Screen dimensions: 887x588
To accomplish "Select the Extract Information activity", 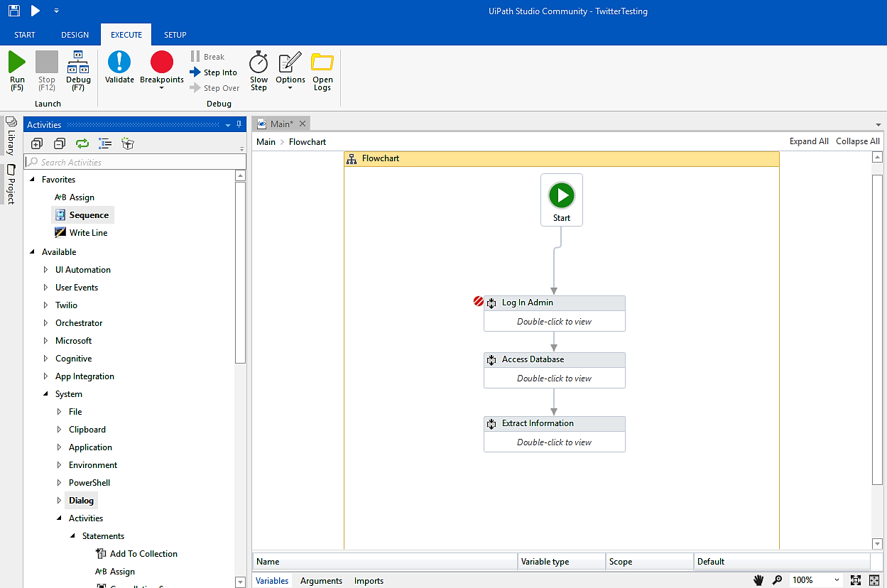I will pyautogui.click(x=555, y=434).
